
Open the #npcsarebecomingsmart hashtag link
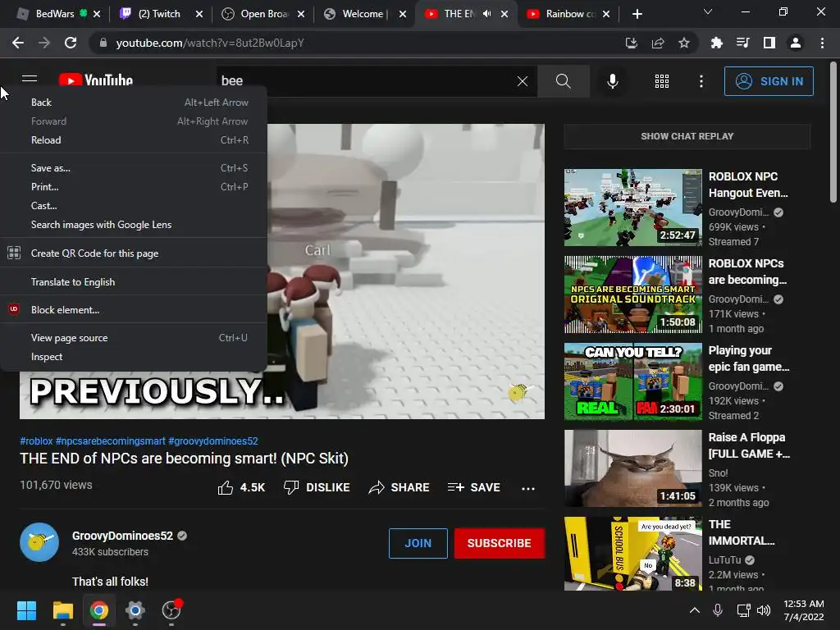click(x=111, y=441)
